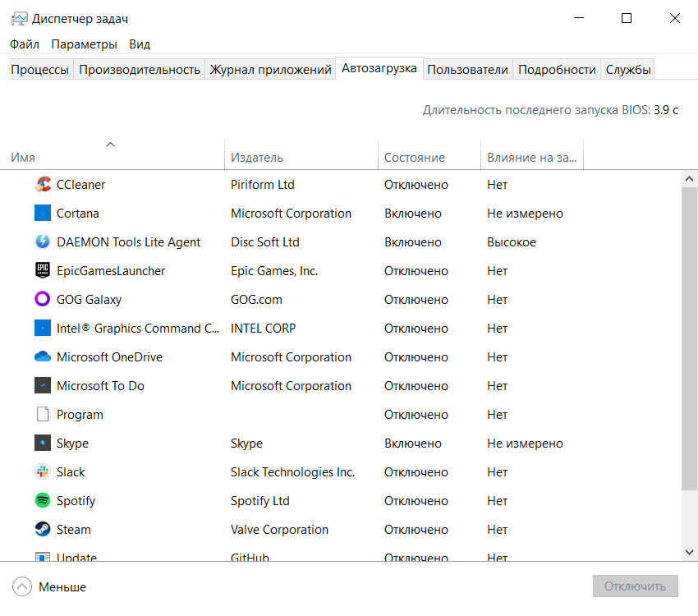Select the DAEMON Tools Lite Agent icon

[x=43, y=242]
